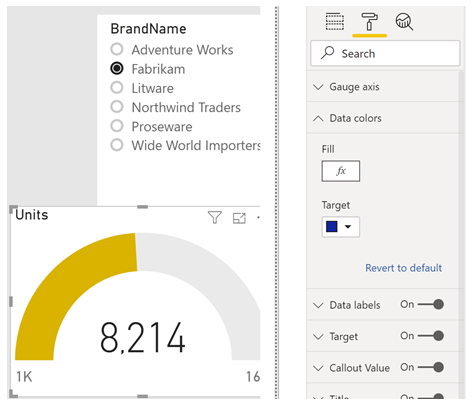The height and width of the screenshot is (405, 472).
Task: Turn off the Callout Value toggle
Action: (x=431, y=367)
